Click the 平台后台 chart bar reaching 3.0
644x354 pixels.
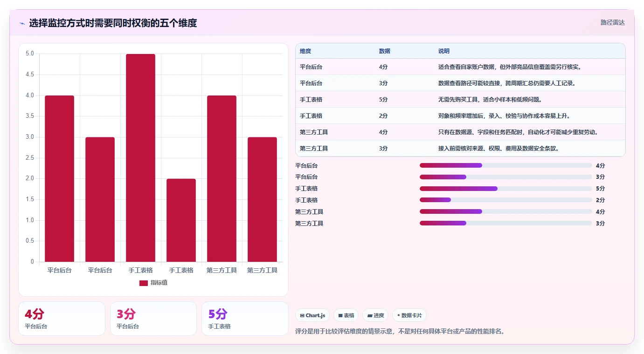[100, 199]
